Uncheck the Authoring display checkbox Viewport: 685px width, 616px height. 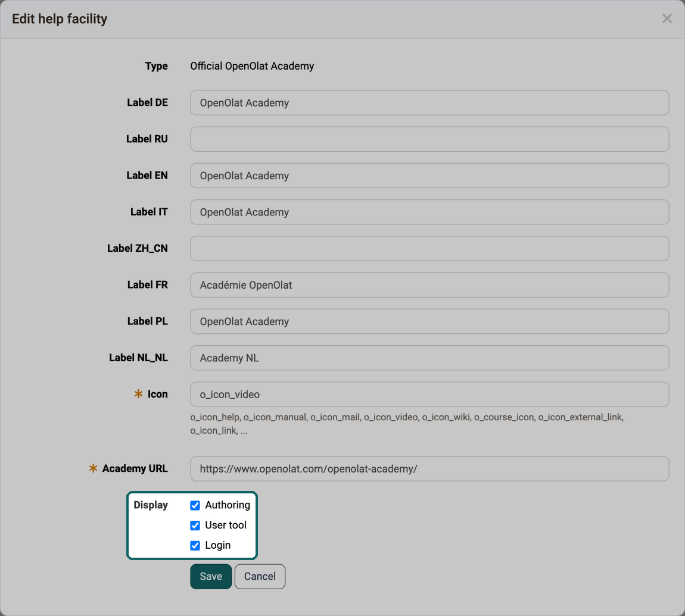click(x=195, y=505)
